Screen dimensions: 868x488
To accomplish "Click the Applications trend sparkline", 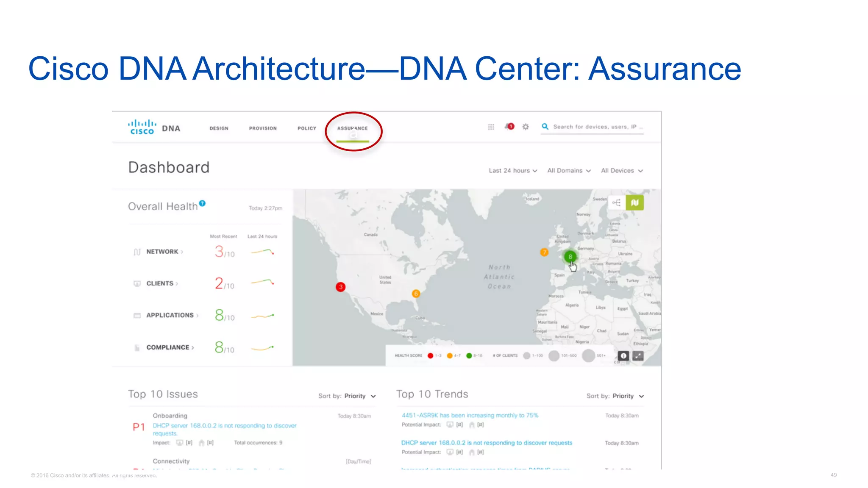I will (263, 316).
